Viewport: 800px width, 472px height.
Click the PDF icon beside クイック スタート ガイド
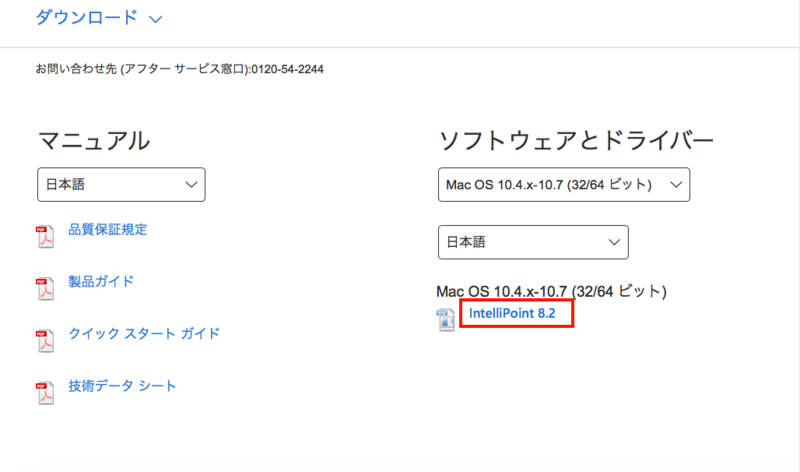[45, 341]
